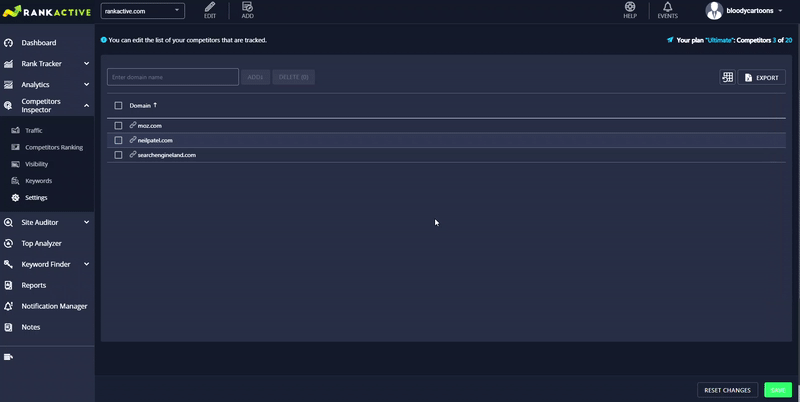This screenshot has width=800, height=402.
Task: Click the Traffic submenu icon
Action: 15,131
